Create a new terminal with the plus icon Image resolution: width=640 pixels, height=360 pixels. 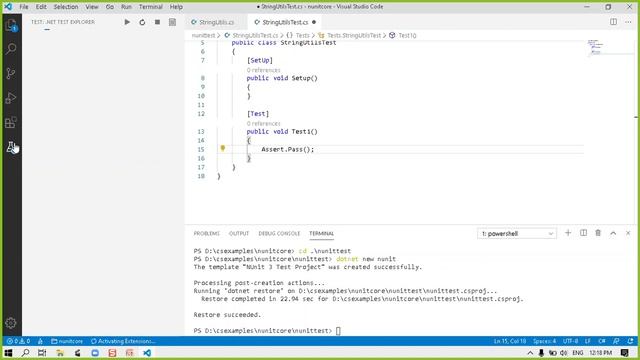tap(568, 233)
